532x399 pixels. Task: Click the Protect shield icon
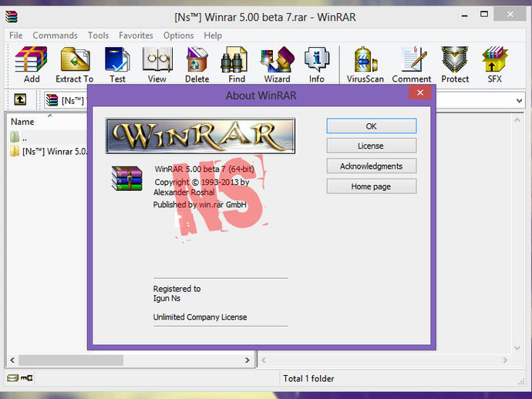(x=455, y=65)
